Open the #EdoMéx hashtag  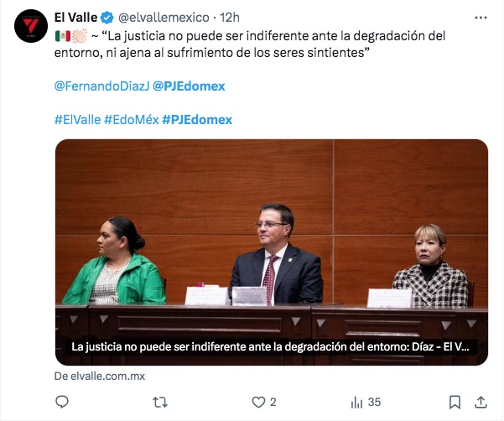(131, 120)
